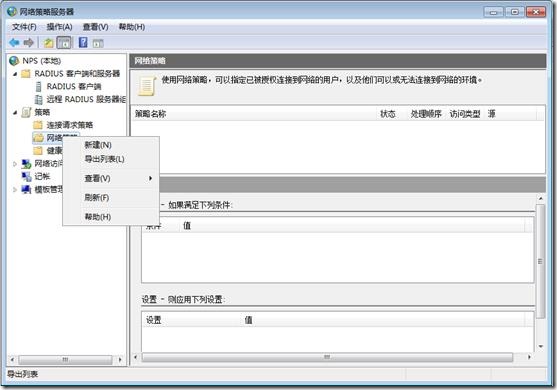Sort by 处理顺序 column header
Screen dimensions: 557x390
(426, 114)
